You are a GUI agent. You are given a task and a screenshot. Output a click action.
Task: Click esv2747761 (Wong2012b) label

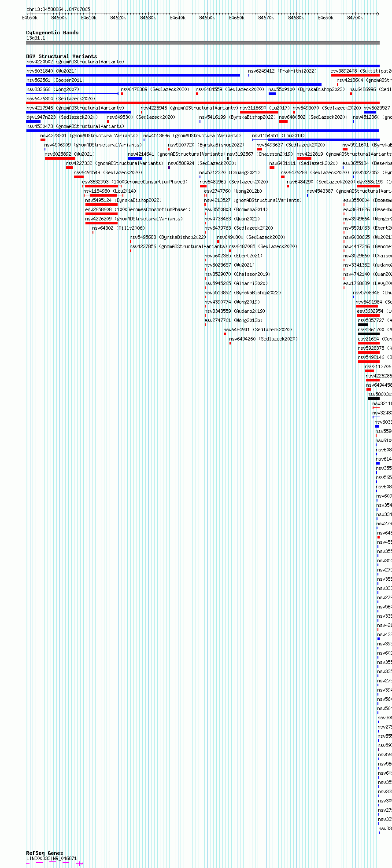(233, 320)
